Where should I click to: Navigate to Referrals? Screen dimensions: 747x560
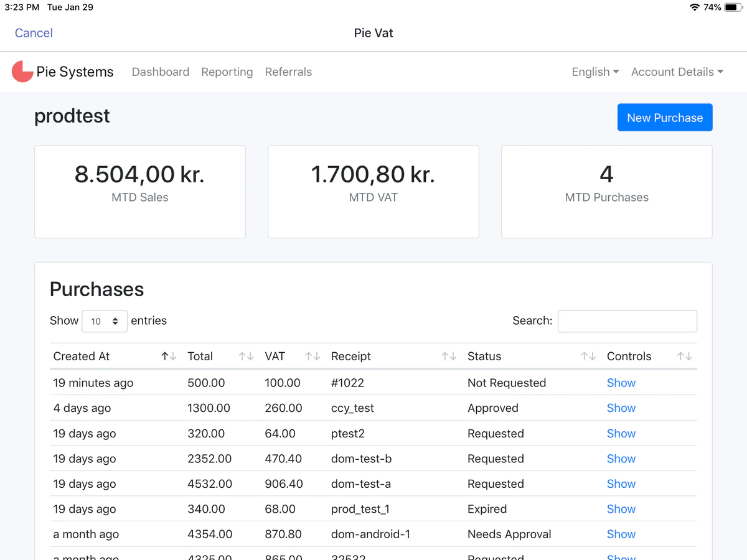[x=288, y=72]
